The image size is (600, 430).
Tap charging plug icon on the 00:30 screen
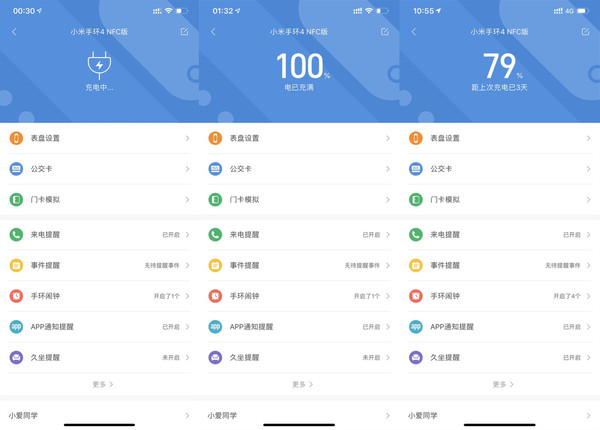tap(99, 65)
